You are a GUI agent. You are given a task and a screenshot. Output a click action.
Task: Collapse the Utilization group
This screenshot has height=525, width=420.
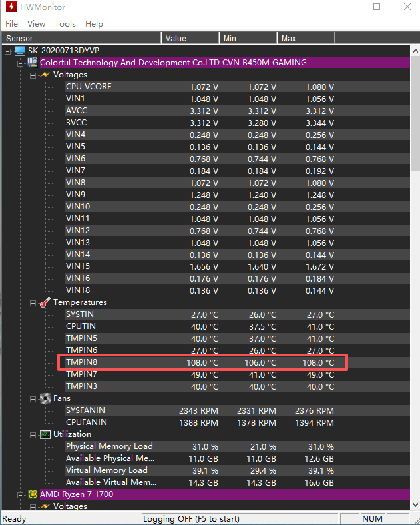(33, 435)
